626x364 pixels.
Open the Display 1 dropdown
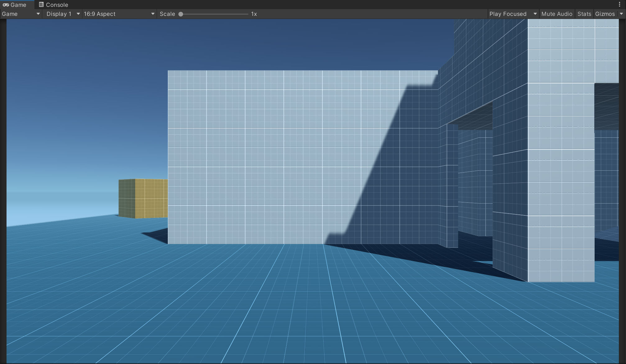62,14
